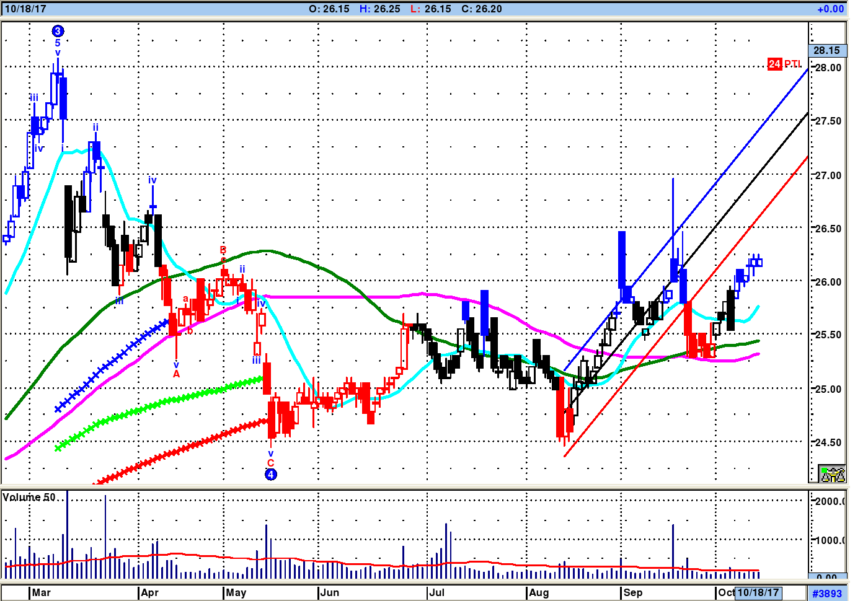
Task: Select the circled 4 wave label
Action: (x=271, y=475)
